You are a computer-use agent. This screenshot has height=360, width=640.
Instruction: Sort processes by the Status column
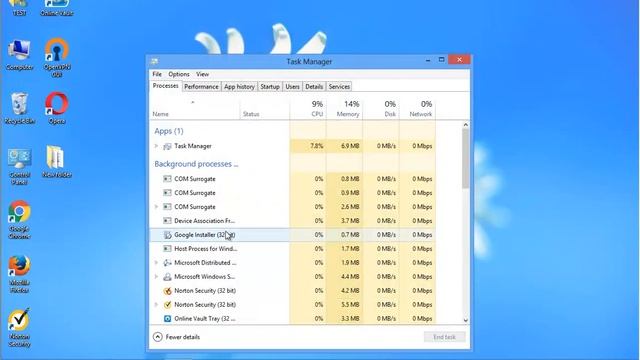(265, 109)
